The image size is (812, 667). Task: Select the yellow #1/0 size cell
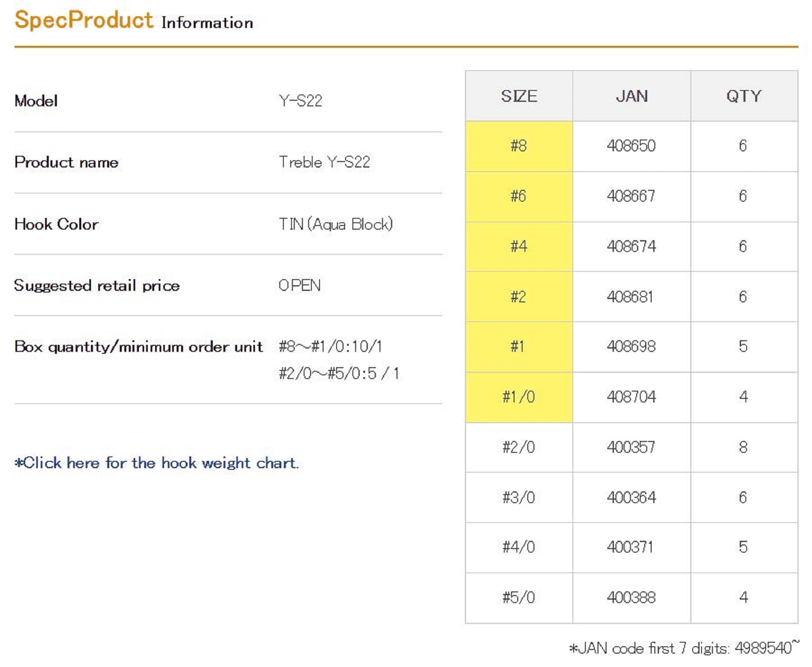(518, 397)
